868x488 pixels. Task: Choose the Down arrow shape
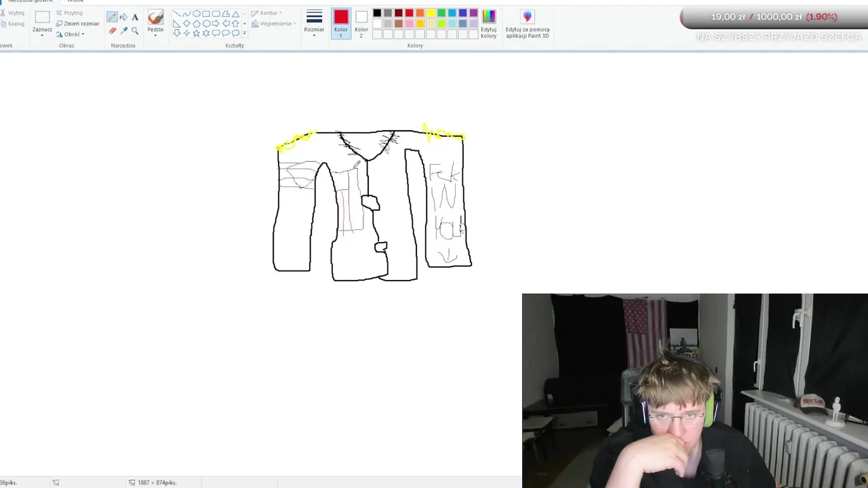tap(177, 33)
